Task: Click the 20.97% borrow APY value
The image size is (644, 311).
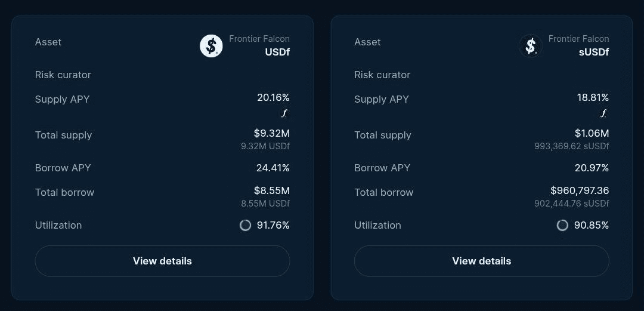Action: (x=592, y=168)
